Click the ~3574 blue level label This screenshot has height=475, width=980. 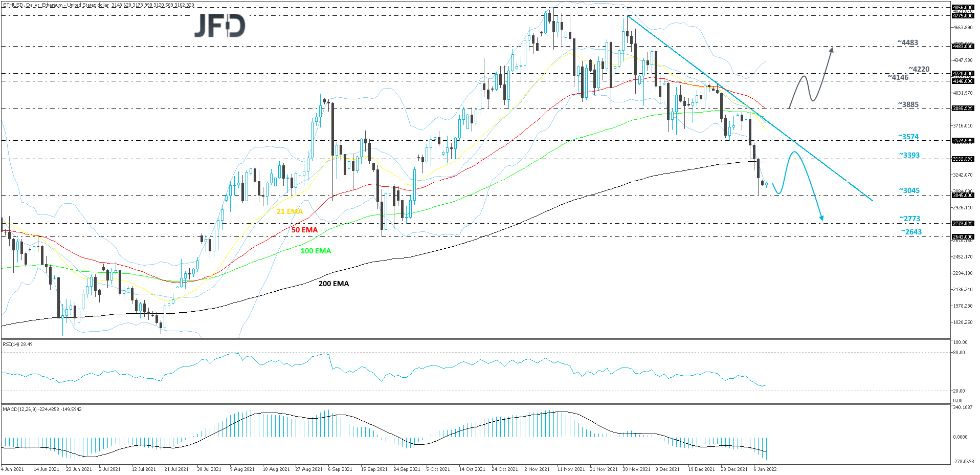pyautogui.click(x=908, y=137)
